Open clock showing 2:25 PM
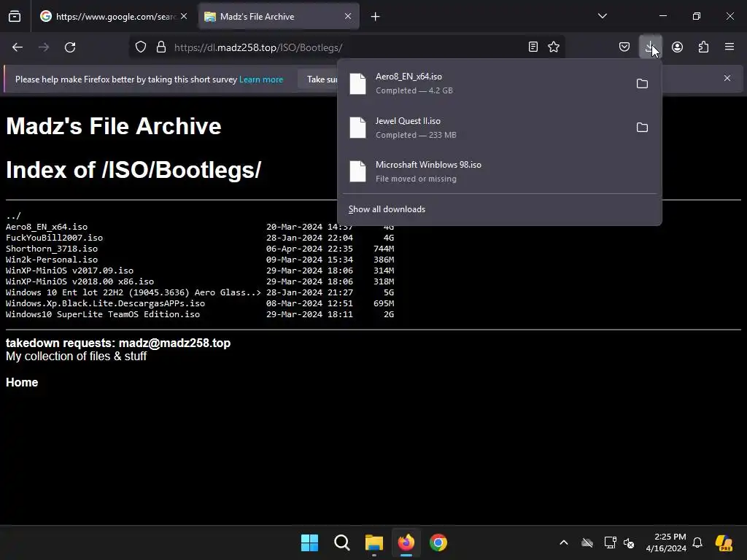747x560 pixels. (666, 542)
